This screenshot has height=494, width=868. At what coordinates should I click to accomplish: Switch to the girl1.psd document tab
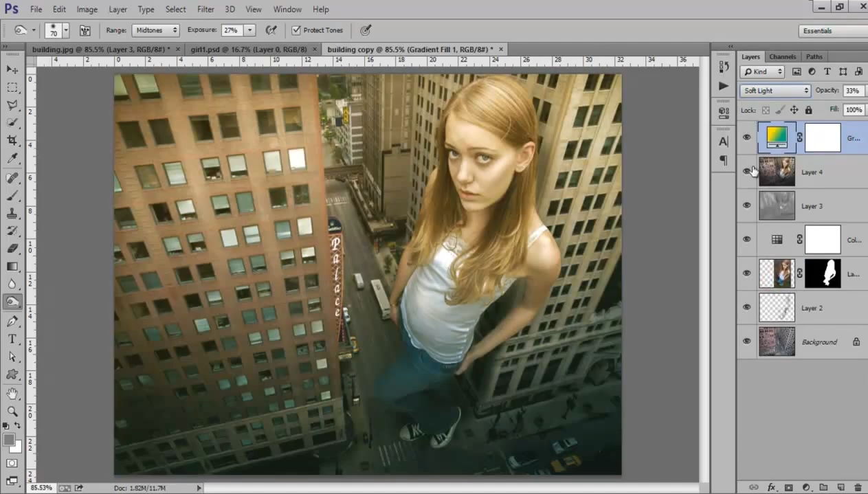[x=249, y=49]
